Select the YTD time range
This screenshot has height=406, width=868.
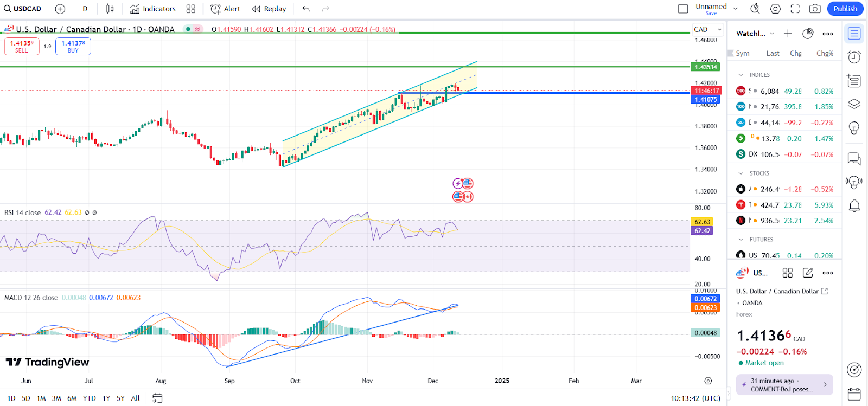pos(89,398)
